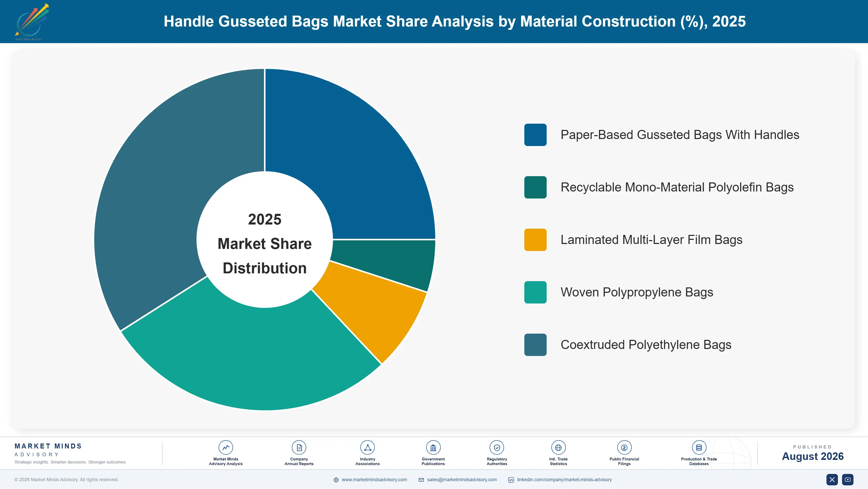Click 'Woven Polypropylene Bags' legend text
The width and height of the screenshot is (868, 489).
click(637, 292)
